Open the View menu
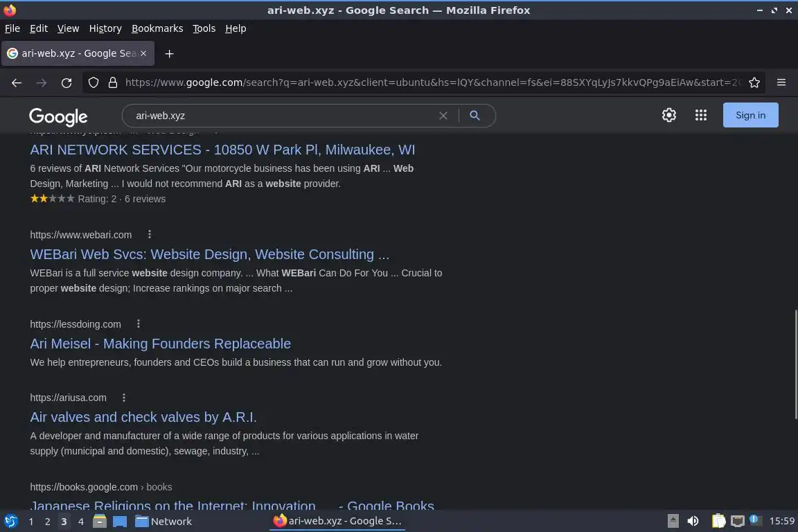The height and width of the screenshot is (532, 798). 68,28
